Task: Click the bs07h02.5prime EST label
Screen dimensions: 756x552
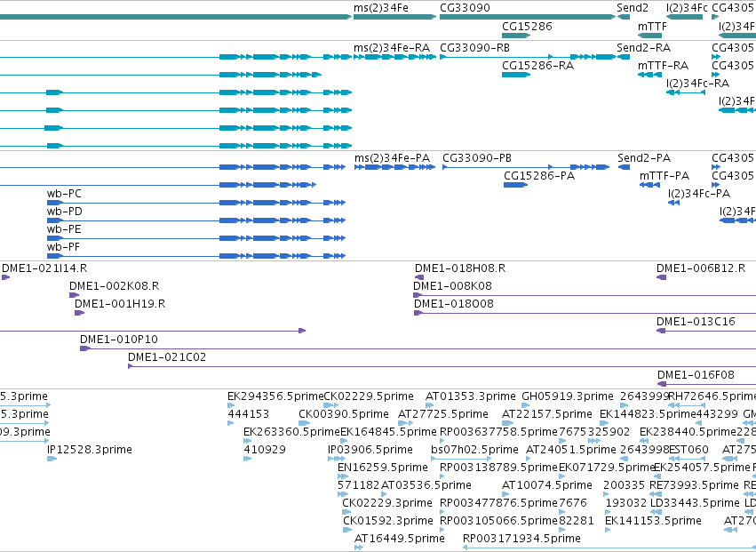Action: coord(474,450)
